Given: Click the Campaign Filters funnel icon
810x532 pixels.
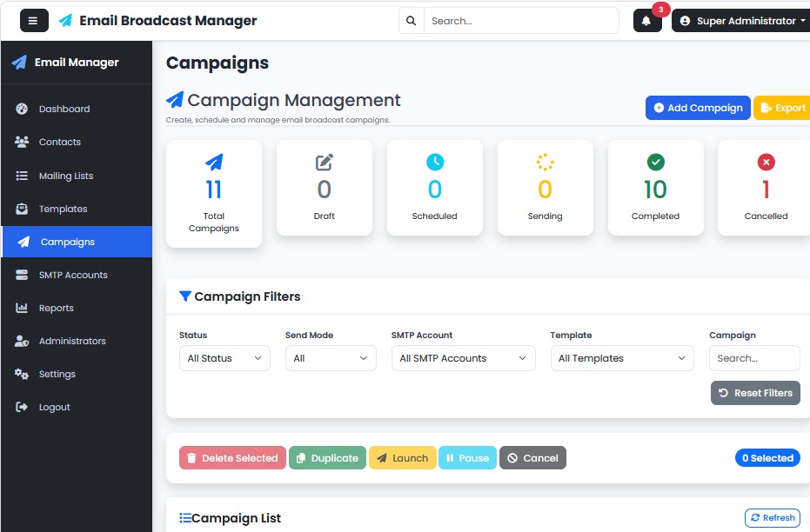Looking at the screenshot, I should (185, 296).
